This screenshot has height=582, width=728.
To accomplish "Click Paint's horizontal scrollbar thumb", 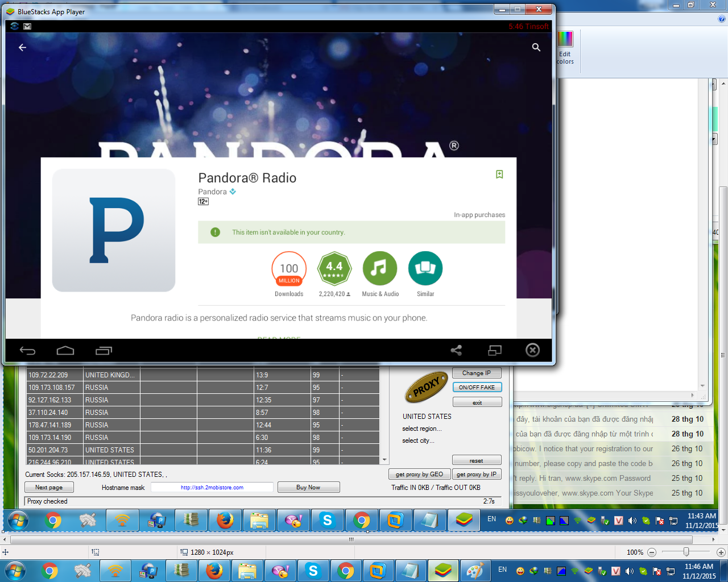I will [351, 539].
